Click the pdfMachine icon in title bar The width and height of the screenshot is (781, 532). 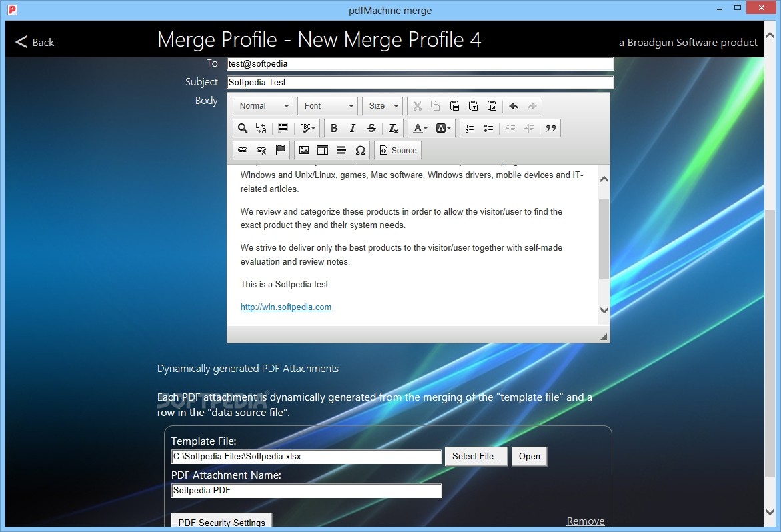click(x=13, y=9)
